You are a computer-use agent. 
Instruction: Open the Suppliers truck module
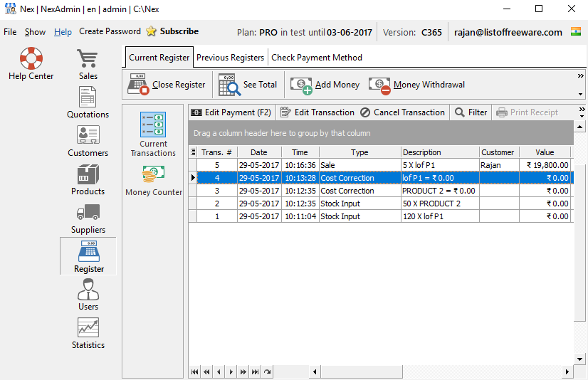click(88, 219)
